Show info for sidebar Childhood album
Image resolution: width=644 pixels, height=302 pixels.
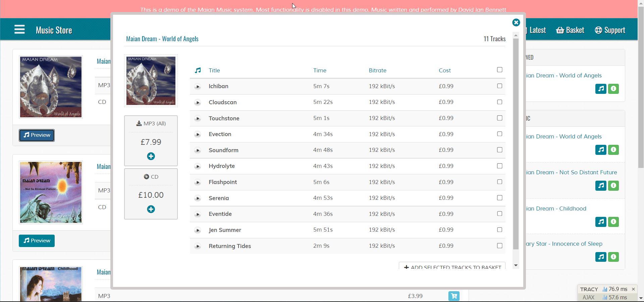coord(613,222)
